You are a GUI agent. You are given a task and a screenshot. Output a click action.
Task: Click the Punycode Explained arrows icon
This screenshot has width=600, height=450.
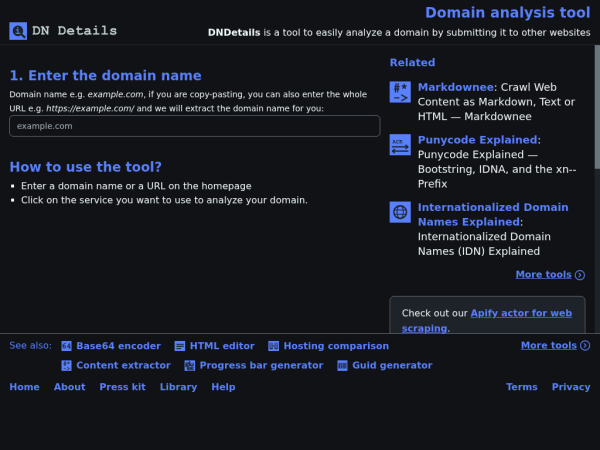click(x=400, y=145)
